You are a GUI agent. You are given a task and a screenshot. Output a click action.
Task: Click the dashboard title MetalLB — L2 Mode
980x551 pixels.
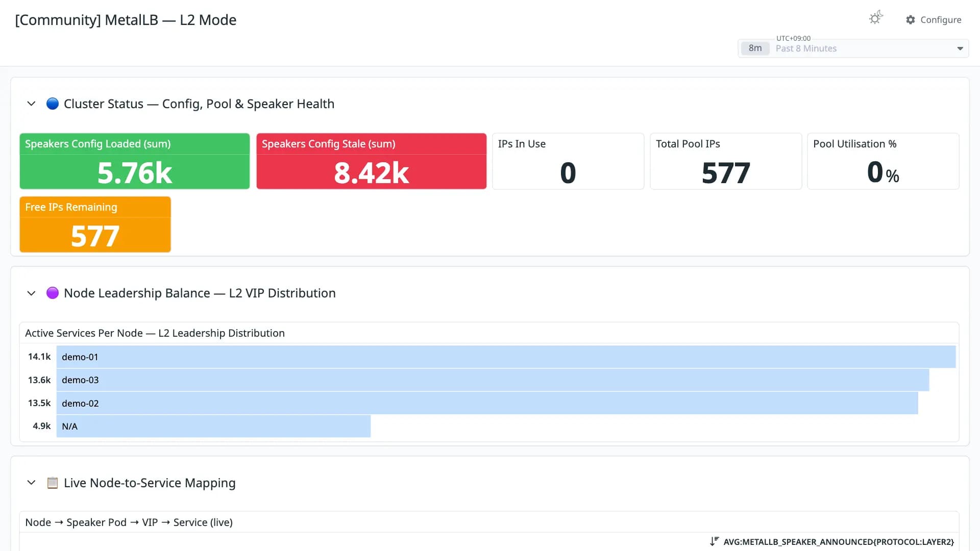pos(126,20)
